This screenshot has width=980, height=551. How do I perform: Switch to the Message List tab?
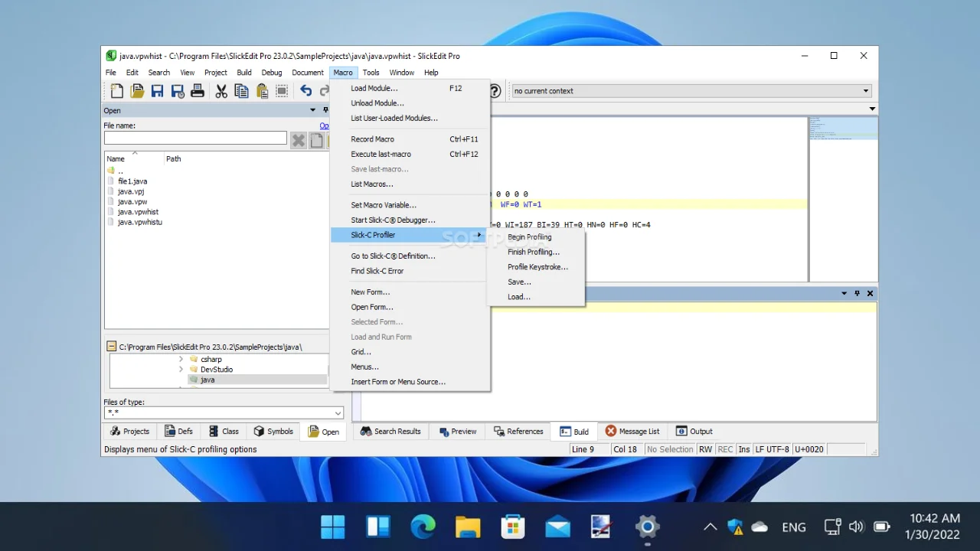pyautogui.click(x=632, y=432)
